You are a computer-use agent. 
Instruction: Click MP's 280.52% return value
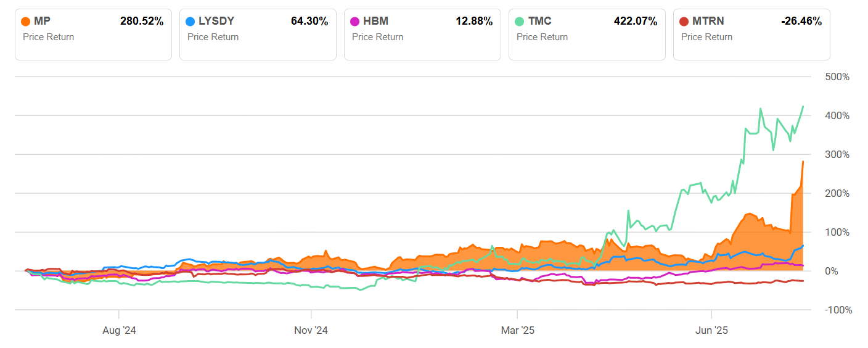click(142, 22)
